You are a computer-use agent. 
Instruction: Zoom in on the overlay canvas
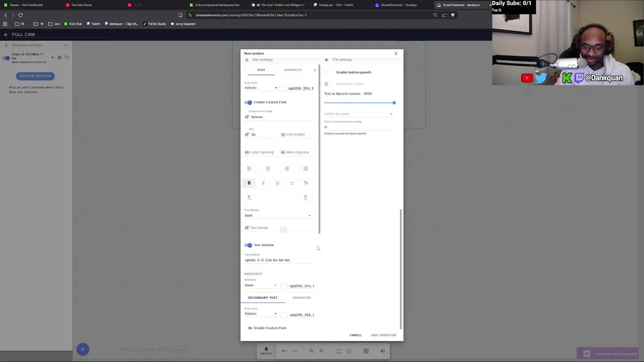(311, 351)
